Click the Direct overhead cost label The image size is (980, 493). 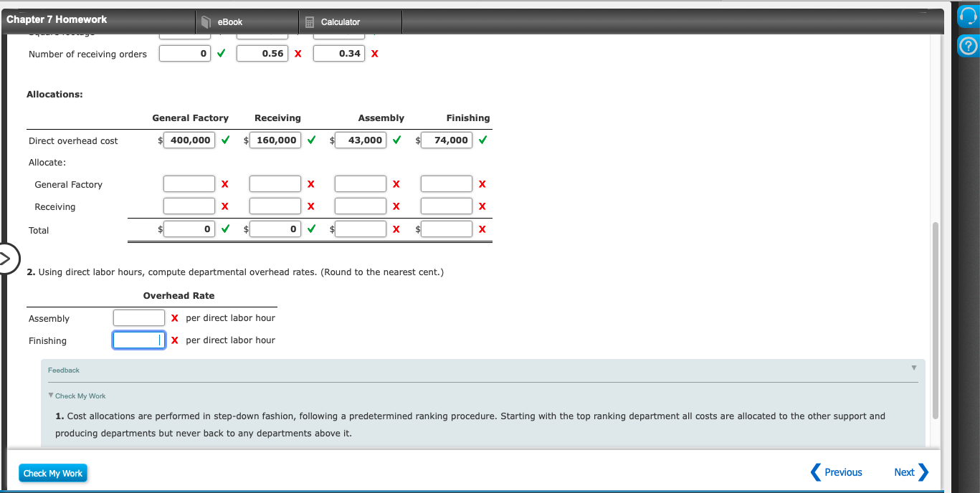point(73,141)
